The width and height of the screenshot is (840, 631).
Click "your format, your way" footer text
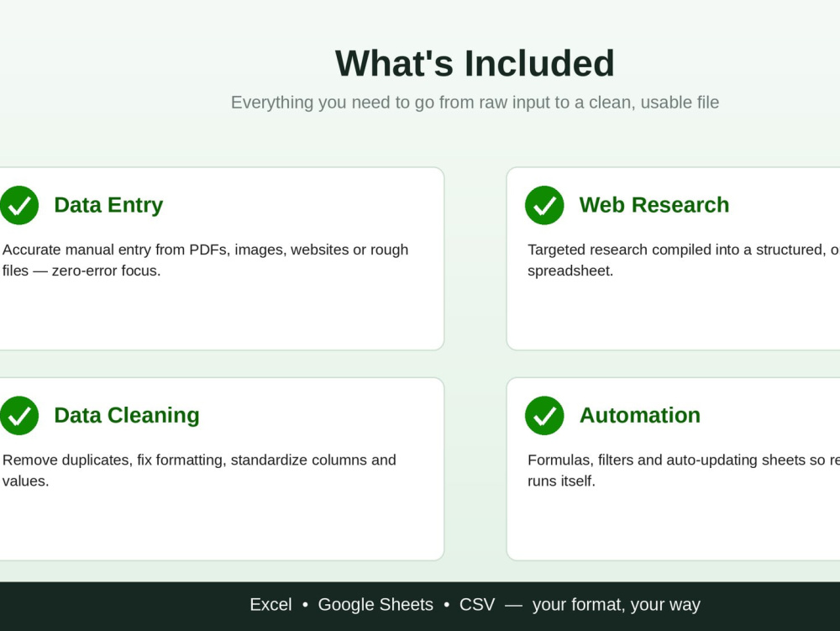click(x=616, y=605)
